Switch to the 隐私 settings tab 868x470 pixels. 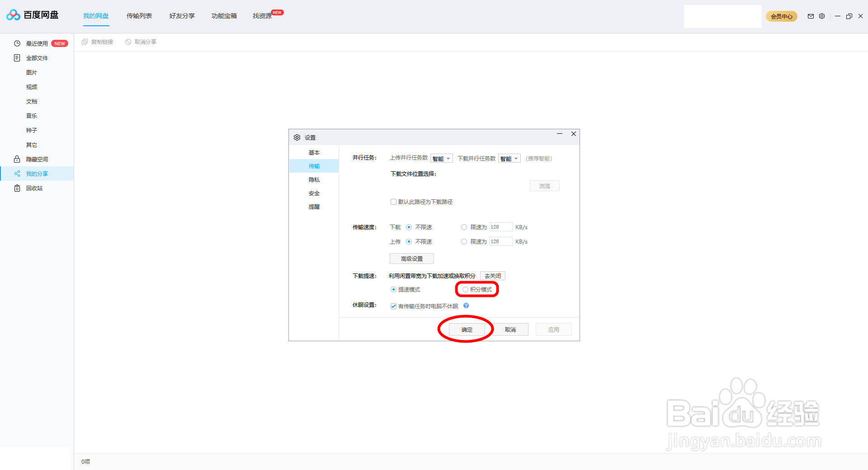pyautogui.click(x=314, y=179)
